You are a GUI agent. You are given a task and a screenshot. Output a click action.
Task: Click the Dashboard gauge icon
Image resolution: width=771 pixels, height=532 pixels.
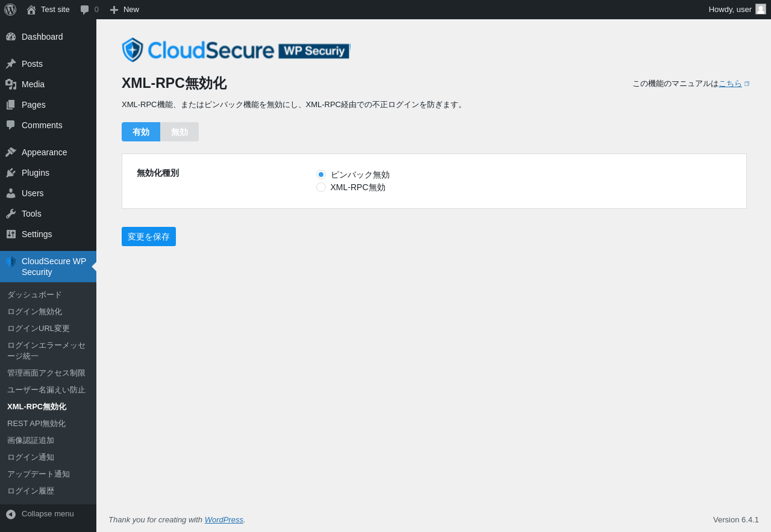point(11,37)
